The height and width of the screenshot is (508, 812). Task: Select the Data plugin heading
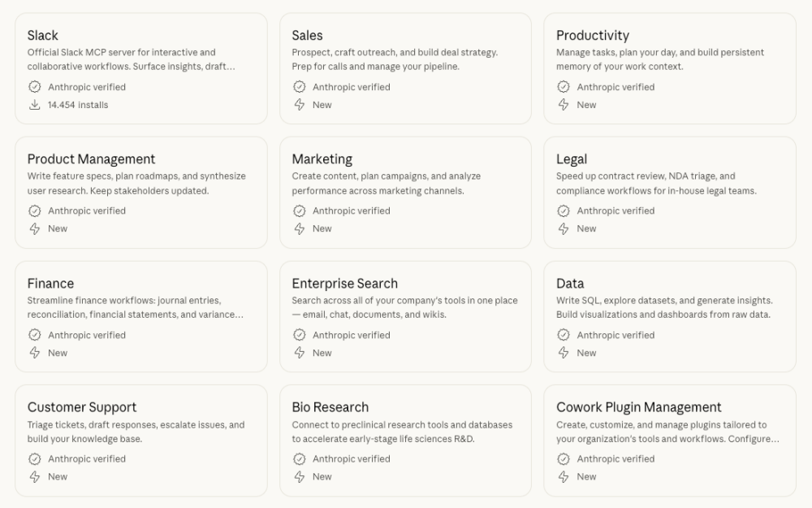point(570,284)
